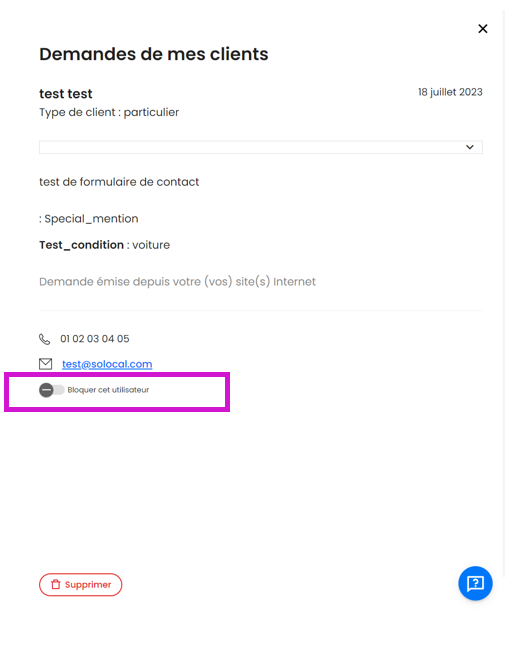Image resolution: width=521 pixels, height=659 pixels.
Task: Click the message test de formulaire de contact
Action: pos(119,182)
